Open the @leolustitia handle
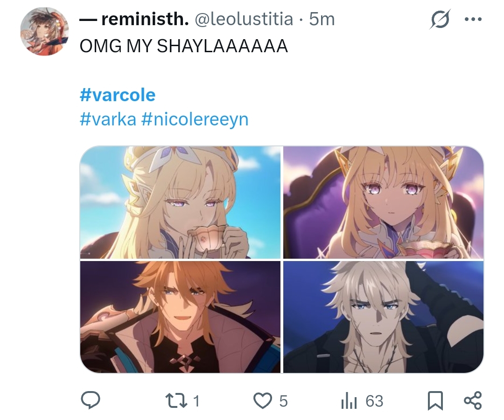The width and height of the screenshot is (504, 420). click(244, 19)
